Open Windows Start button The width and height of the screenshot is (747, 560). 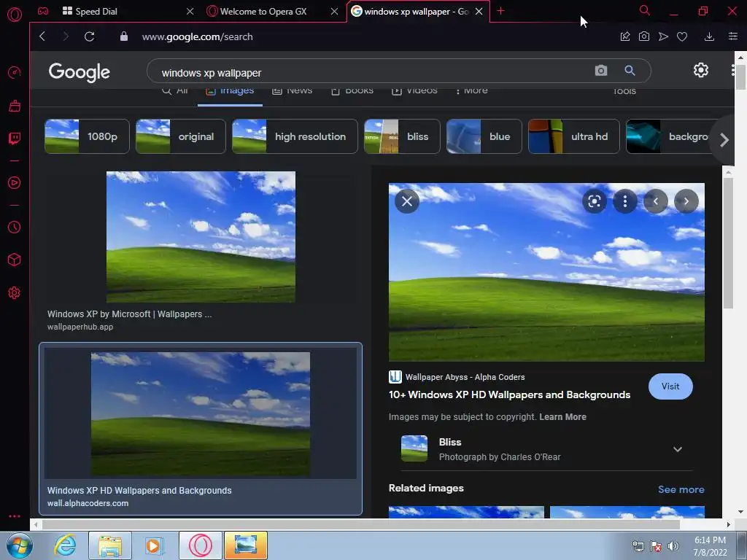18,545
